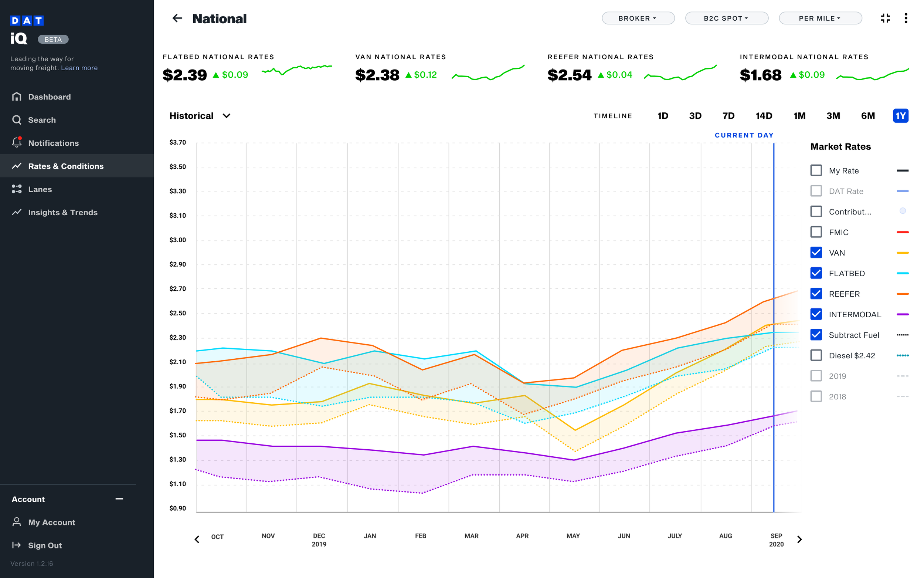Toggle the 2019 historical comparison checkbox

point(816,376)
